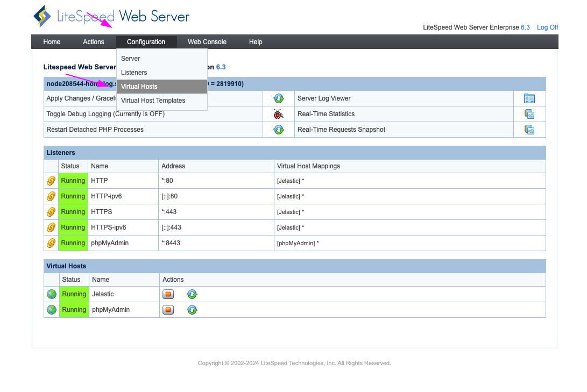This screenshot has height=392, width=587.
Task: Restart the Jelastic virtual host
Action: coord(192,294)
